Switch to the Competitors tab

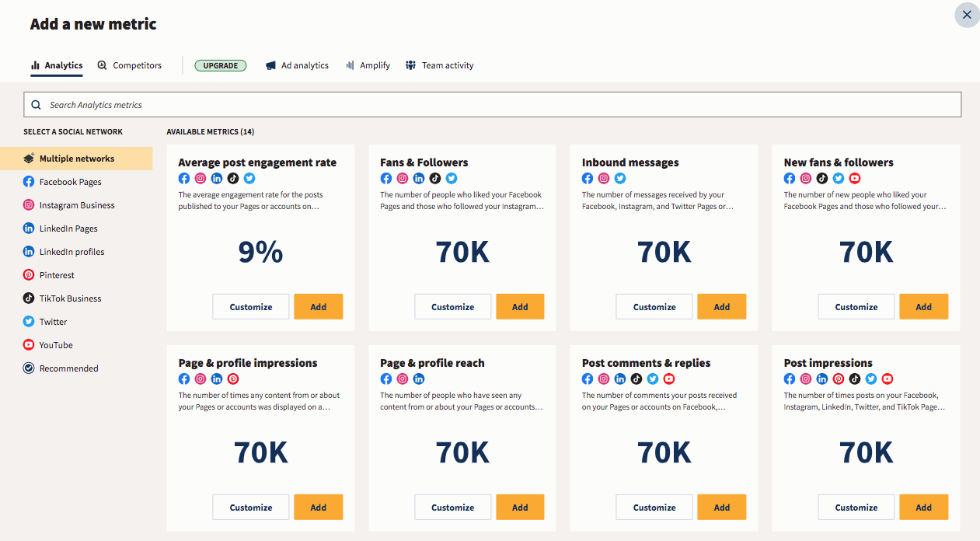point(129,65)
